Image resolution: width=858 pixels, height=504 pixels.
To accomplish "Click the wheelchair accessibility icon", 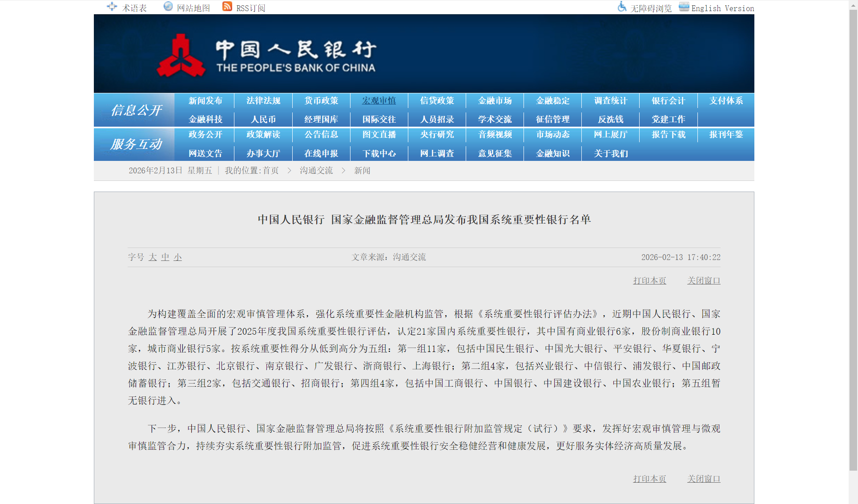I will (x=622, y=7).
